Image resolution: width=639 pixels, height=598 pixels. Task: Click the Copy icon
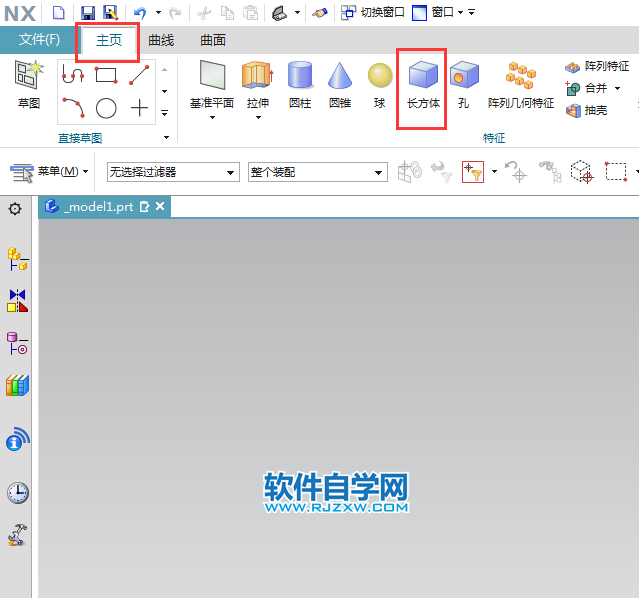pos(227,13)
